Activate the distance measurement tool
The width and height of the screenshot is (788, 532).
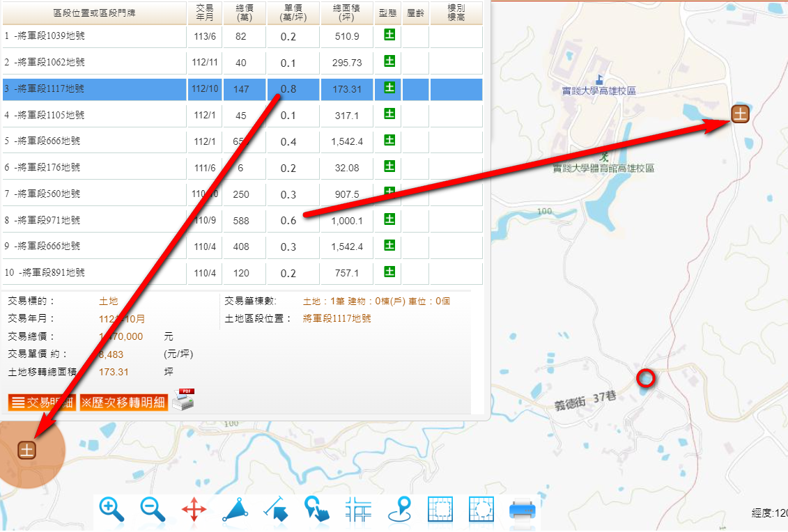(x=277, y=510)
